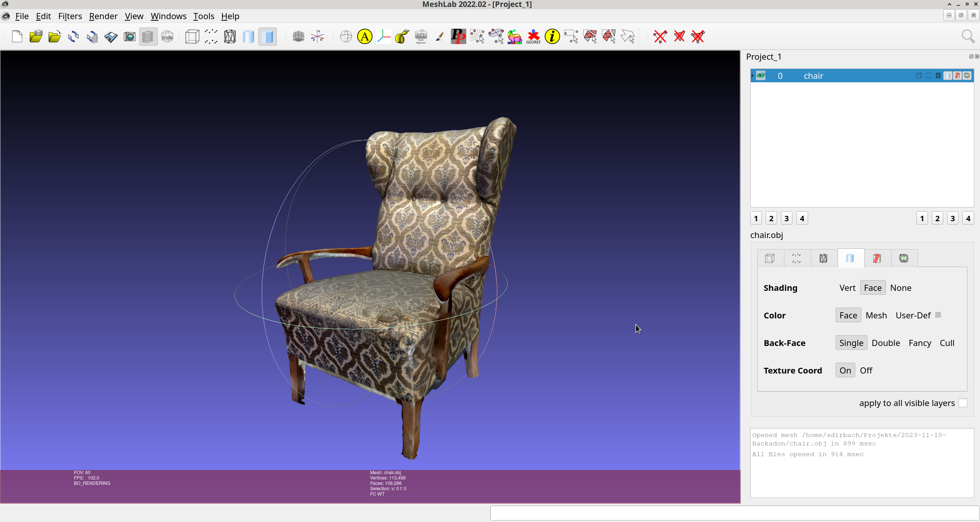980x522 pixels.
Task: Set Shading to Vert
Action: click(x=847, y=288)
